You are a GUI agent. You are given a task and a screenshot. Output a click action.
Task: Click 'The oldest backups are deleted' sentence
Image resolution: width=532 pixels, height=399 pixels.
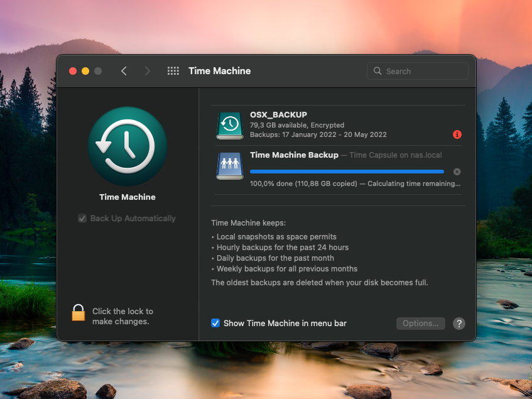coord(319,282)
